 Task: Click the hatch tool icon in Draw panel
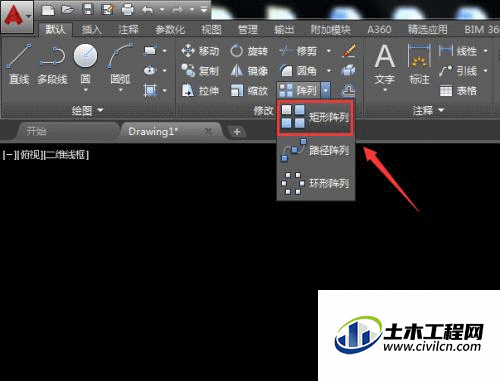[150, 90]
